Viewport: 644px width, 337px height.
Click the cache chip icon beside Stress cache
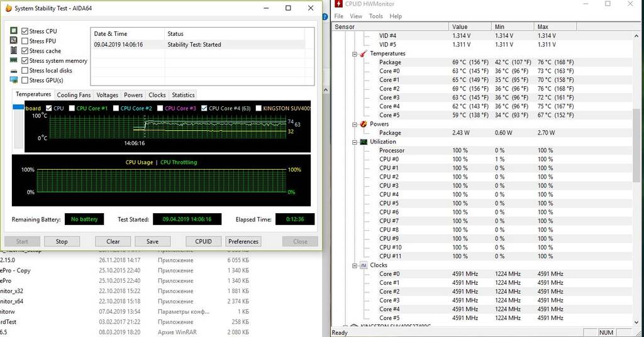click(x=14, y=50)
